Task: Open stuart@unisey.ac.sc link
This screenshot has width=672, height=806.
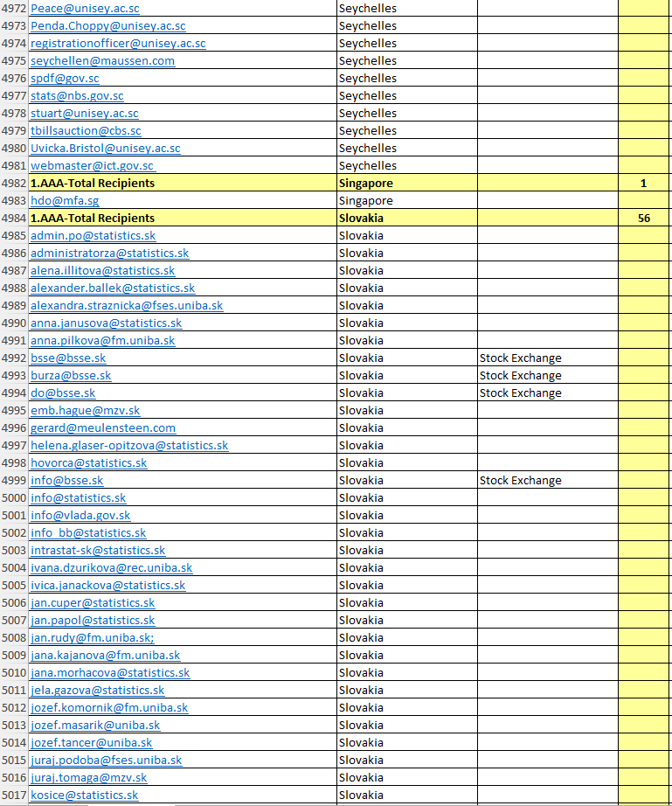Action: point(84,113)
